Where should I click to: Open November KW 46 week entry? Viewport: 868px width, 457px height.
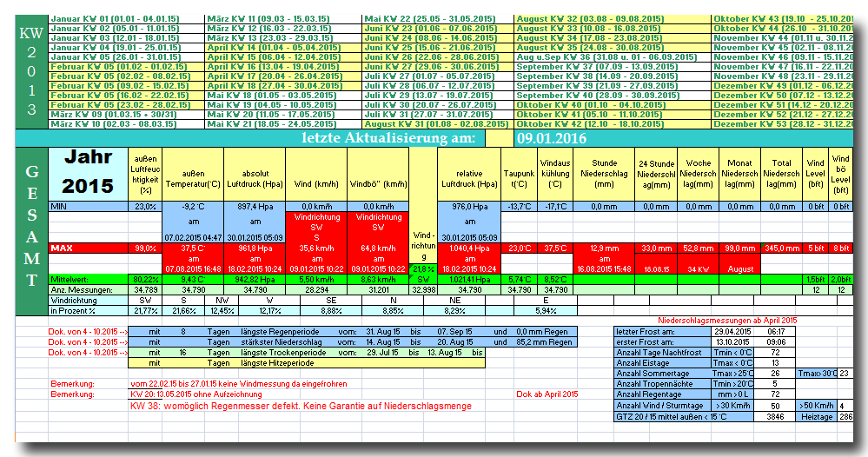click(x=783, y=57)
